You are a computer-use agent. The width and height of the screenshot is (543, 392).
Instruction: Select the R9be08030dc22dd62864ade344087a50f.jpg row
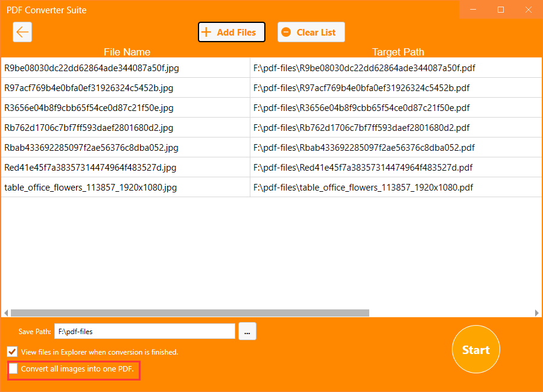92,68
